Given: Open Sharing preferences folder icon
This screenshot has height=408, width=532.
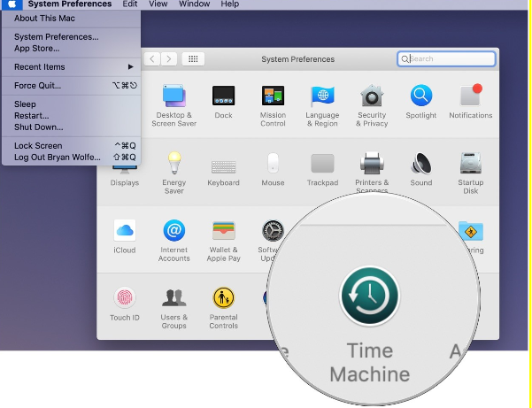Looking at the screenshot, I should (471, 232).
